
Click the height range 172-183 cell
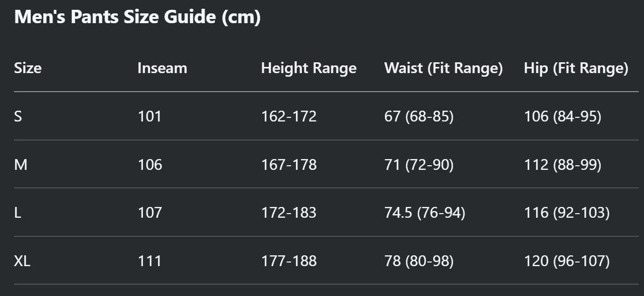(289, 213)
